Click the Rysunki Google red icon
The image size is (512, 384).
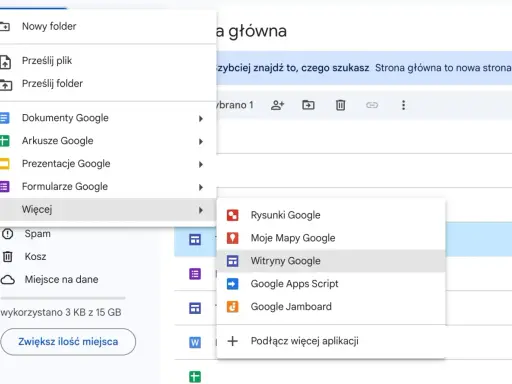point(232,215)
